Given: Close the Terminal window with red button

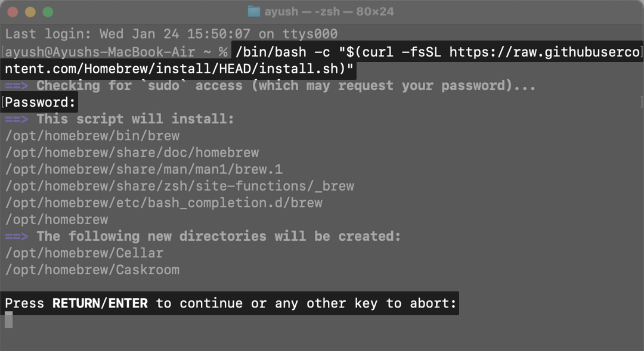Looking at the screenshot, I should pyautogui.click(x=13, y=12).
